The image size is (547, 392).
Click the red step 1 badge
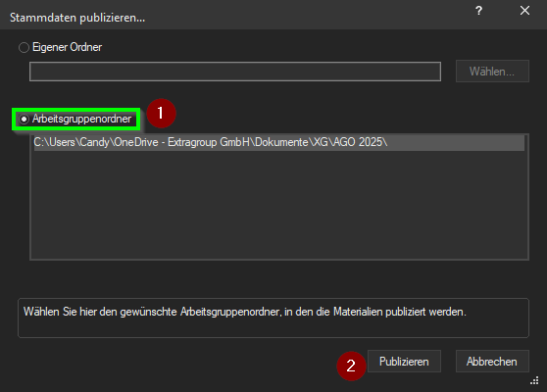(161, 114)
